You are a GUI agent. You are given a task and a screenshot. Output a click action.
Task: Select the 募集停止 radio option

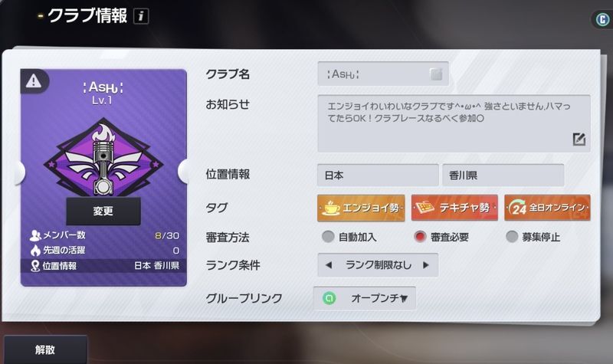tap(512, 236)
